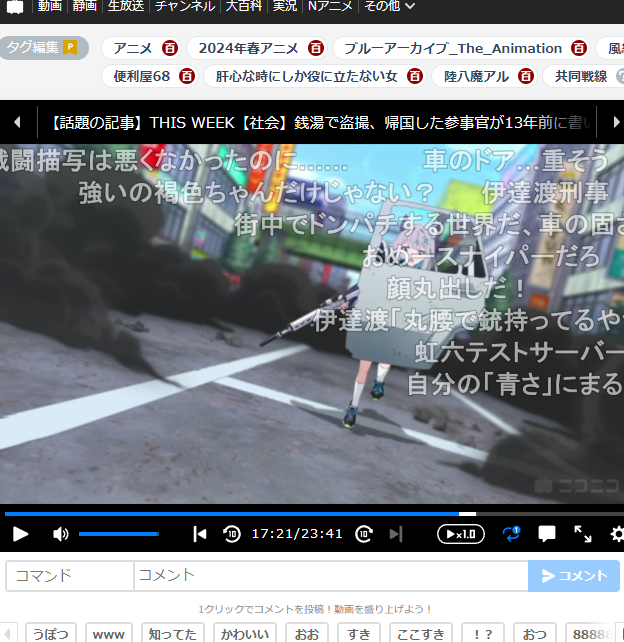Viewport: 624px width, 642px height.
Task: Click the Niconico TV logo icon
Action: (x=15, y=7)
